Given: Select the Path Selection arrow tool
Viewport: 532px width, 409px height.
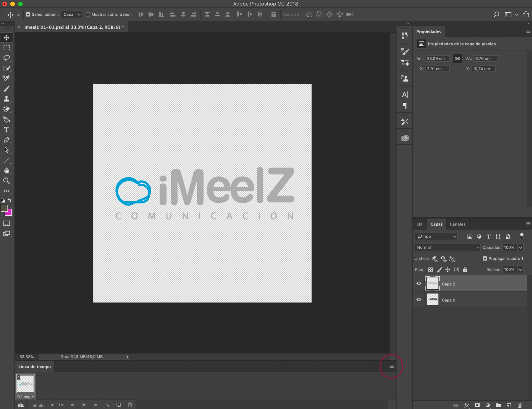Looking at the screenshot, I should pos(7,150).
